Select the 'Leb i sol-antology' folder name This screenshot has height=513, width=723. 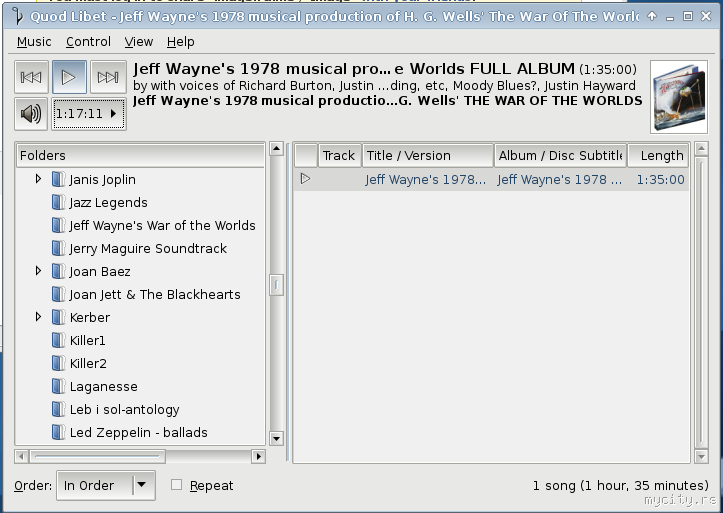point(124,410)
